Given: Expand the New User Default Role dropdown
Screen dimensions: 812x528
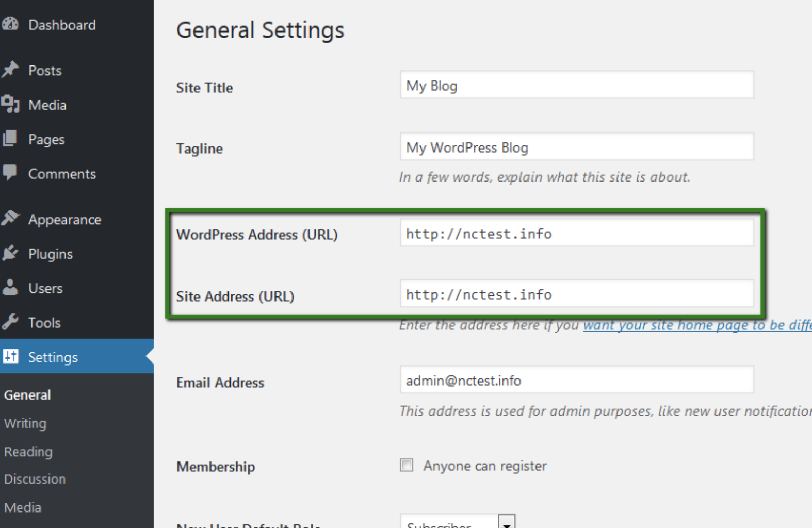Looking at the screenshot, I should point(507,523).
